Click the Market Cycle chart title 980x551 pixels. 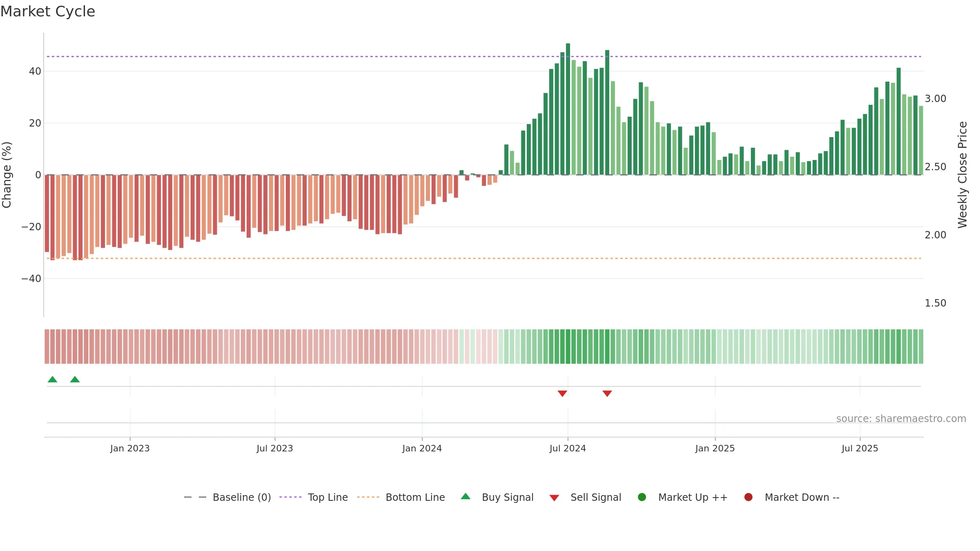pos(48,11)
